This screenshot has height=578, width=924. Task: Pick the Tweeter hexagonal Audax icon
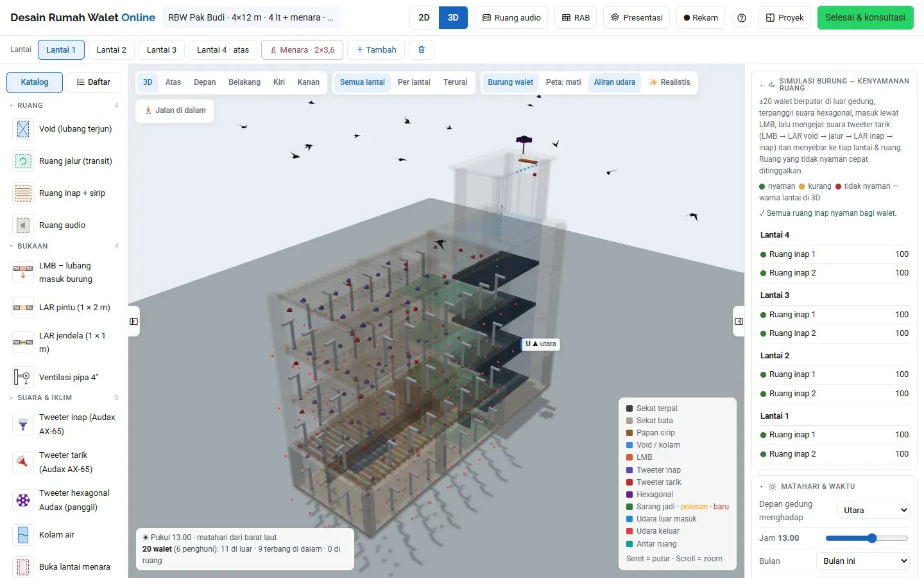[x=23, y=500]
